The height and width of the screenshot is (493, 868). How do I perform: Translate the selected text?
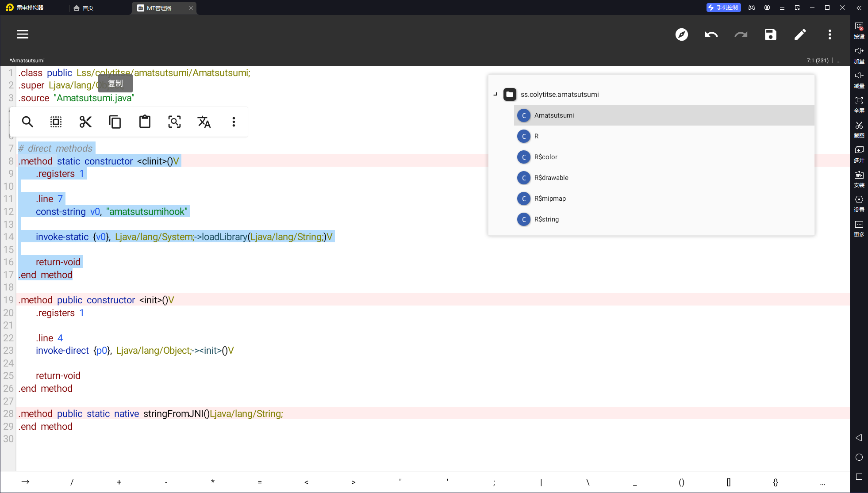204,122
